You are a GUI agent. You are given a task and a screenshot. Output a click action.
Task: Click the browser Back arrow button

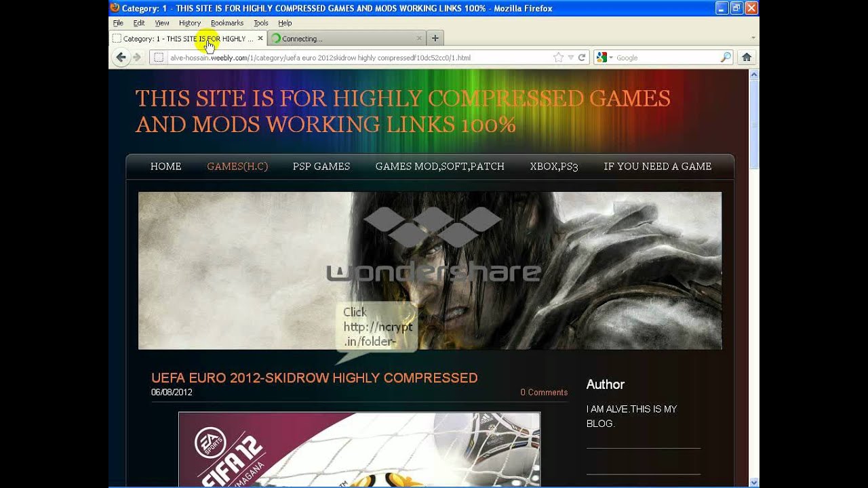(121, 58)
